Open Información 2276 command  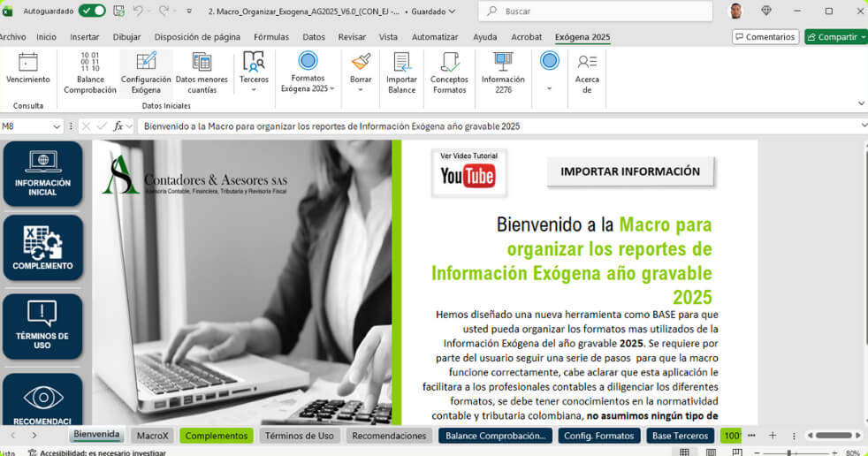503,73
